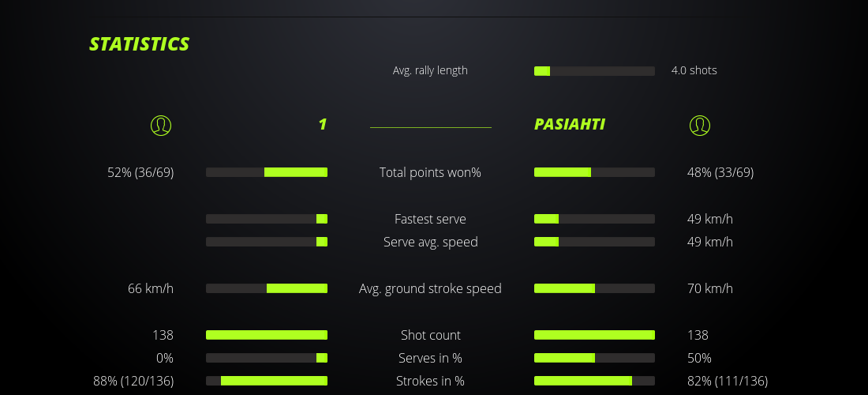Click PASIAHTI's Fastest serve bar
The width and height of the screenshot is (868, 395).
pos(594,219)
